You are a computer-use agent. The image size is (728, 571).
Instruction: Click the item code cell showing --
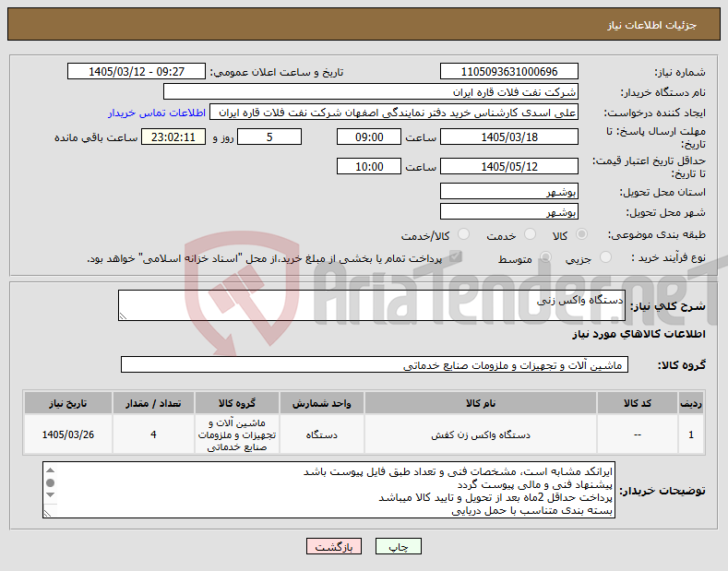pyautogui.click(x=637, y=435)
